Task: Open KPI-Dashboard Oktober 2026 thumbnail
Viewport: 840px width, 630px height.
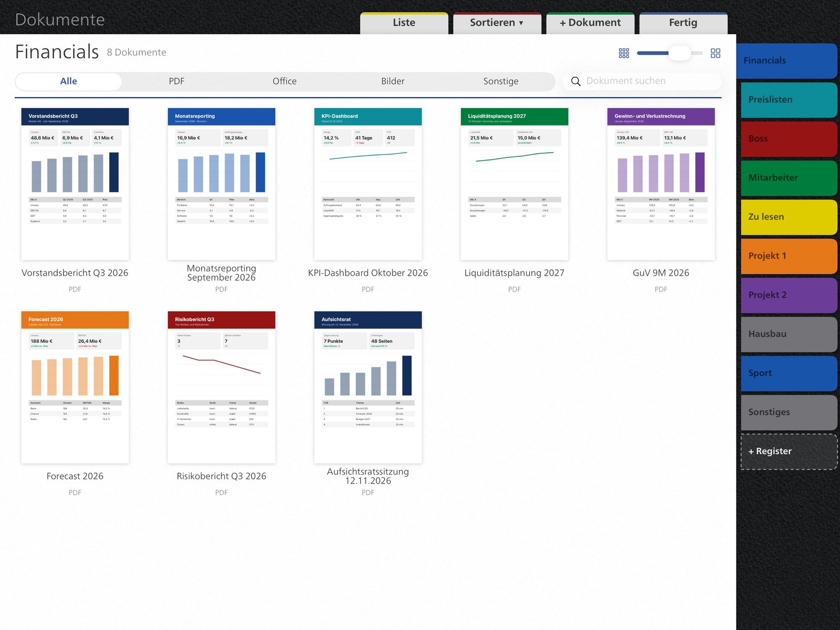Action: [368, 184]
